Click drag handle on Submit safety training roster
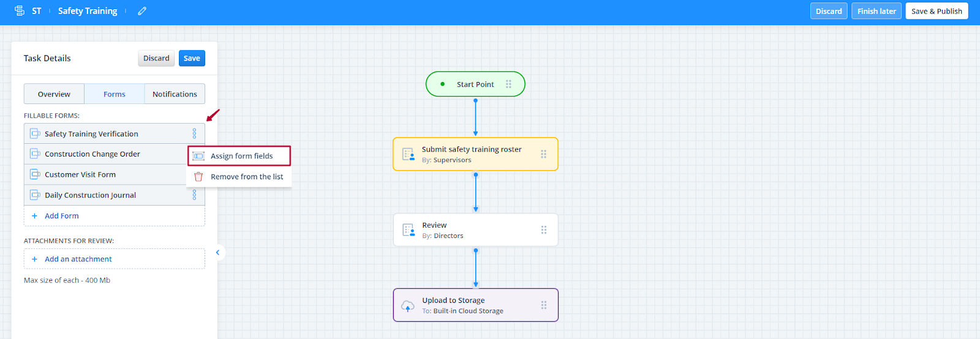Viewport: 980px width, 339px height. 543,154
